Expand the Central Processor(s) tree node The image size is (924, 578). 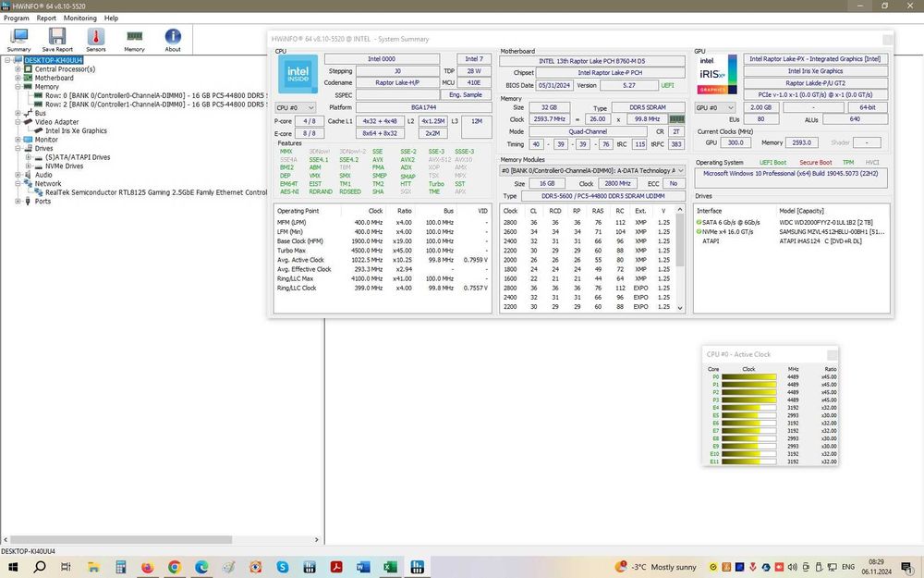(17, 69)
